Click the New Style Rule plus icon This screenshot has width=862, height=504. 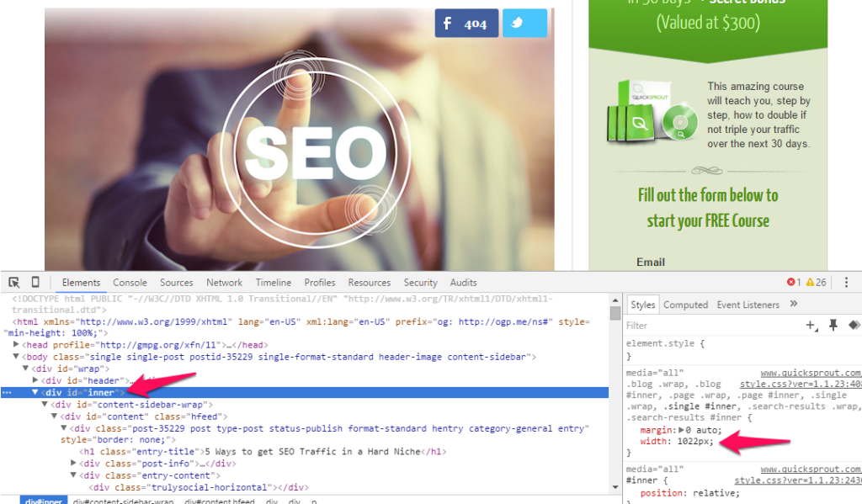click(811, 325)
